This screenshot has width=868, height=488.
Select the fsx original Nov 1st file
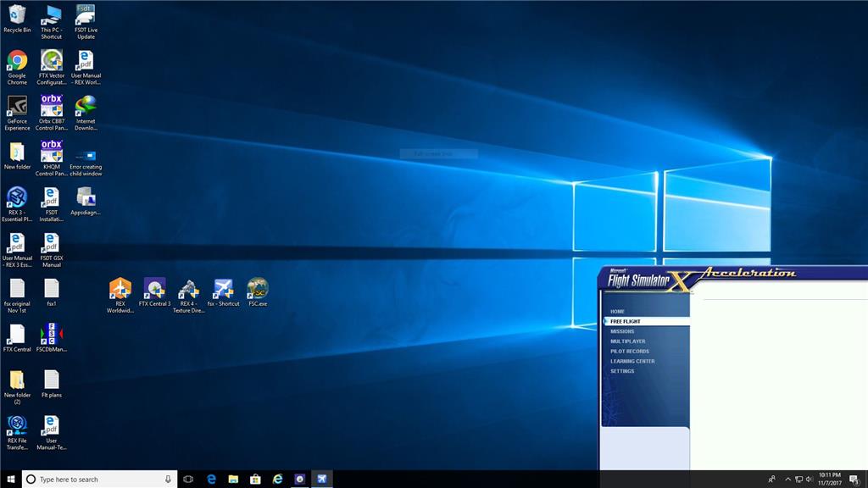17,296
